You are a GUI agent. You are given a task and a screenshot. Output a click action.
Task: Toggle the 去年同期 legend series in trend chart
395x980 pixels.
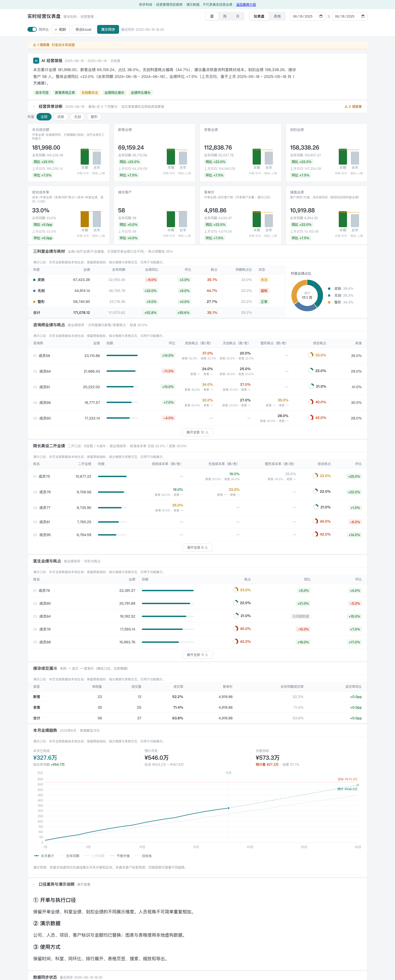point(69,856)
